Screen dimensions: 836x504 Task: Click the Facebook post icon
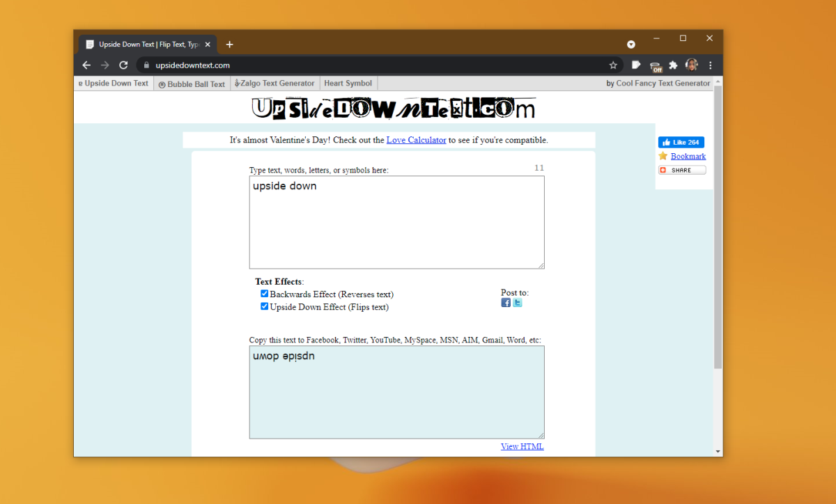[x=506, y=303]
